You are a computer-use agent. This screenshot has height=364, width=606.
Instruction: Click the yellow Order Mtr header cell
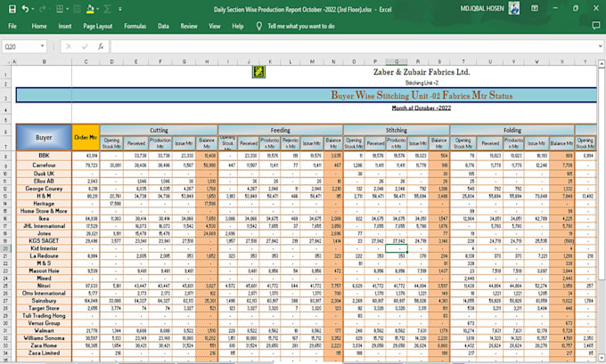86,137
